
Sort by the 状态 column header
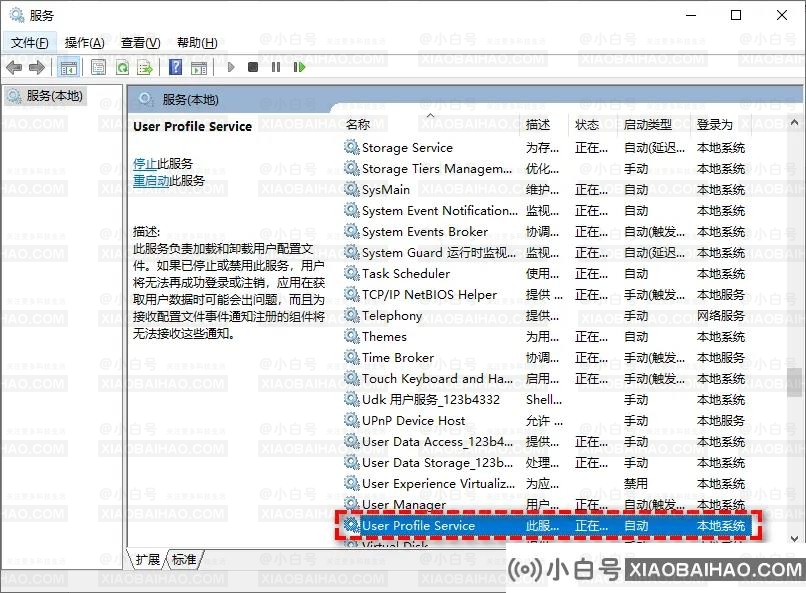coord(594,124)
